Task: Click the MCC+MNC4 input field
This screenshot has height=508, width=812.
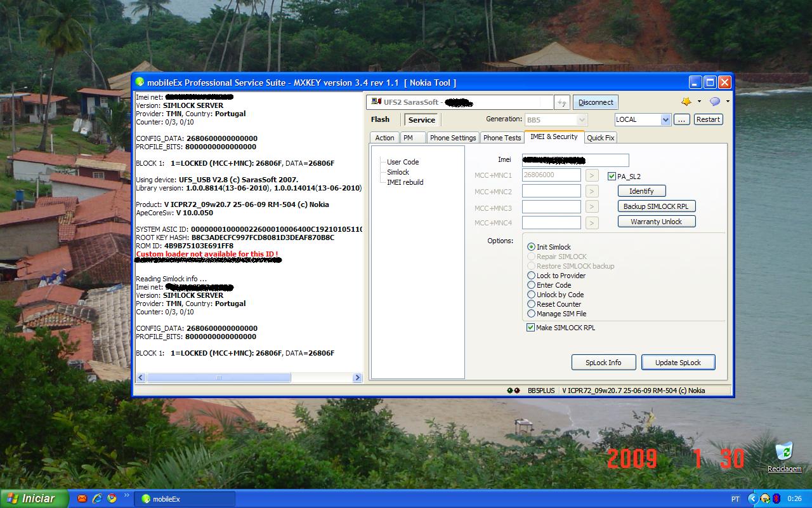Action: (551, 223)
